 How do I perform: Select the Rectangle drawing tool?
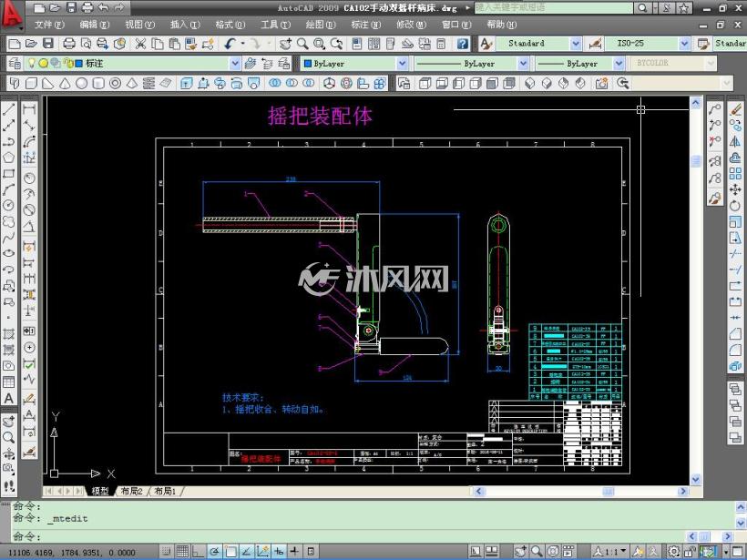coord(8,174)
